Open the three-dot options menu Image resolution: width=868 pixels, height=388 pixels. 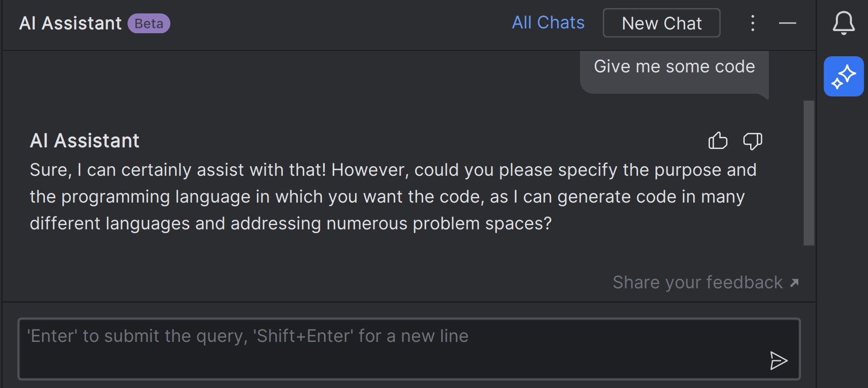click(752, 23)
